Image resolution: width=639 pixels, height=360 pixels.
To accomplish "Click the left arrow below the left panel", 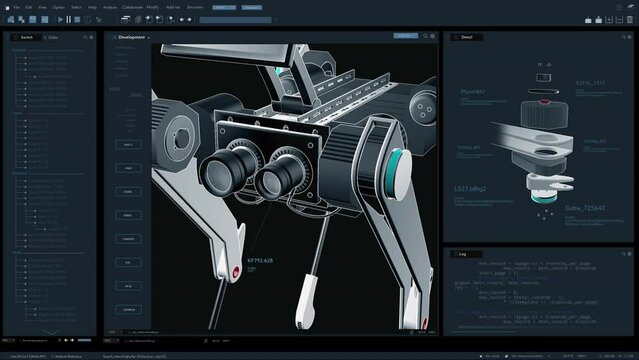I will (x=66, y=340).
